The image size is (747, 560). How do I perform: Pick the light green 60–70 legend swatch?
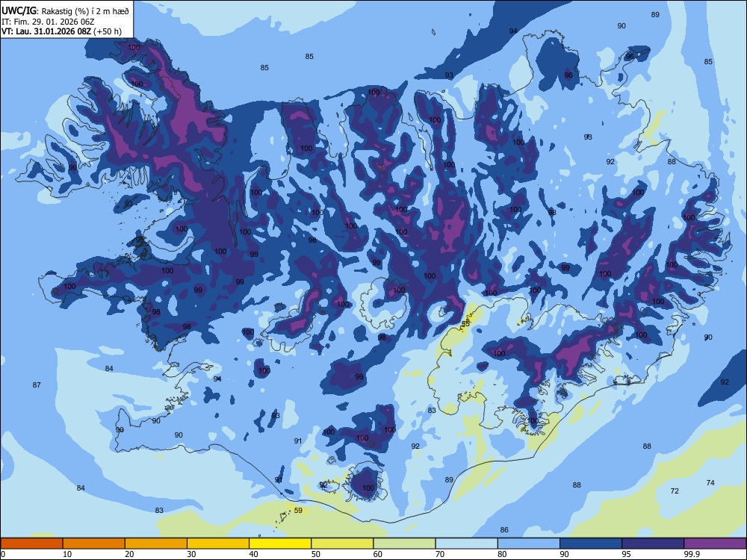404,544
